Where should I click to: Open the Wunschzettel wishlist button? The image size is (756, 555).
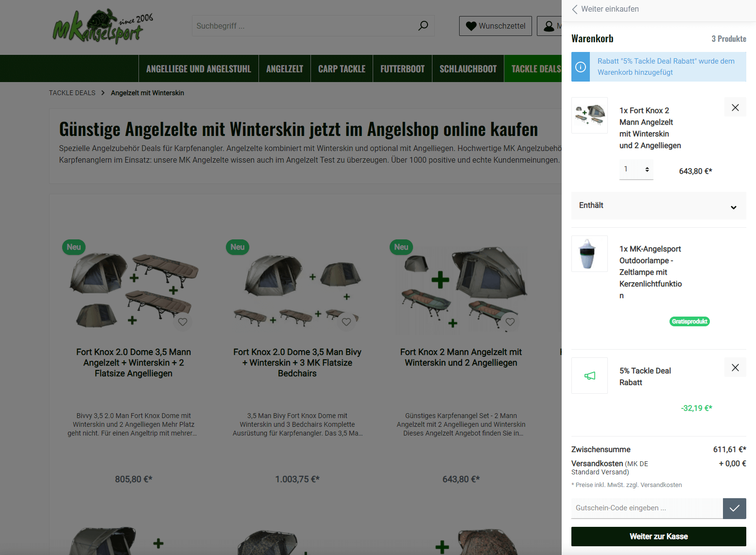(495, 26)
